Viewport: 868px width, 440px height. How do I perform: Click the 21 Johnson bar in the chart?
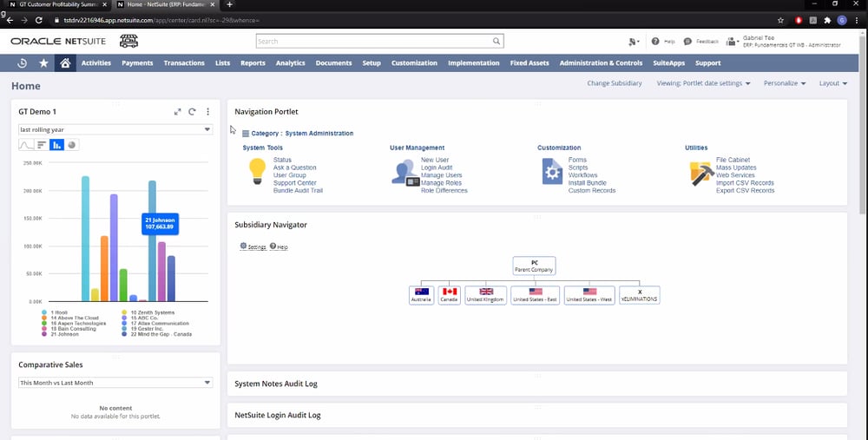click(x=161, y=271)
